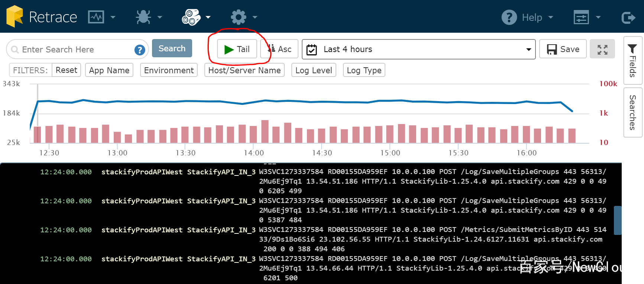Open the Last 4 hours time range dropdown
Screen dimensions: 644x284
pos(418,49)
